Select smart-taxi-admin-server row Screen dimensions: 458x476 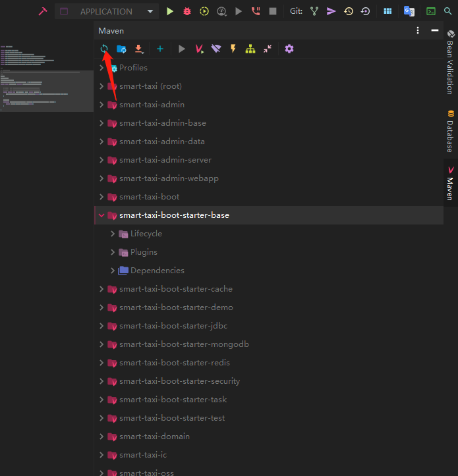pos(269,160)
